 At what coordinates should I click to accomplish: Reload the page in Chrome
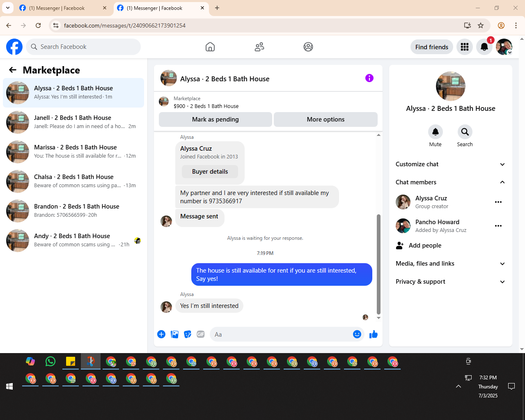pyautogui.click(x=38, y=25)
